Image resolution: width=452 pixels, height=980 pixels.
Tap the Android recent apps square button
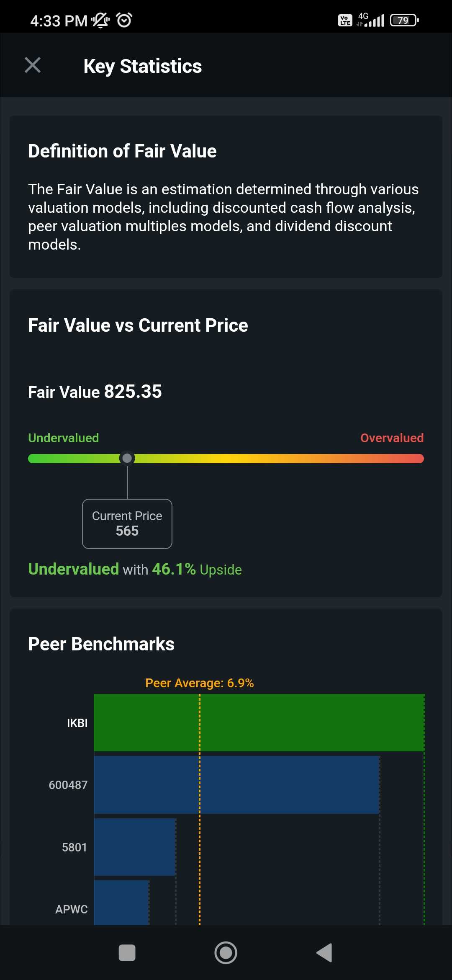click(127, 953)
